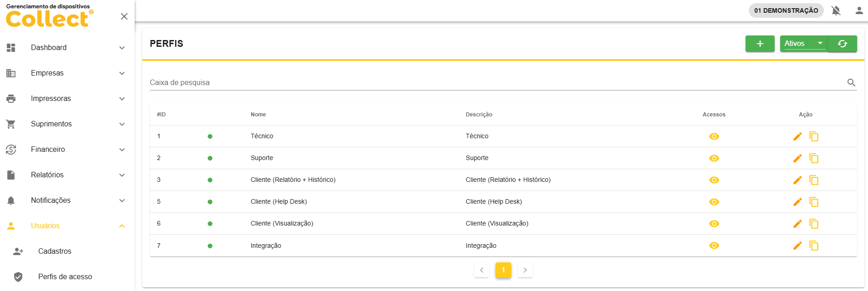Select Cadastros under Usuários

(x=55, y=251)
